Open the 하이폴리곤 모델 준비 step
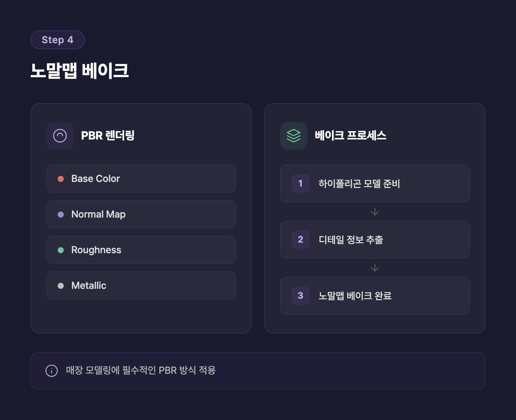This screenshot has height=420, width=516. [375, 183]
